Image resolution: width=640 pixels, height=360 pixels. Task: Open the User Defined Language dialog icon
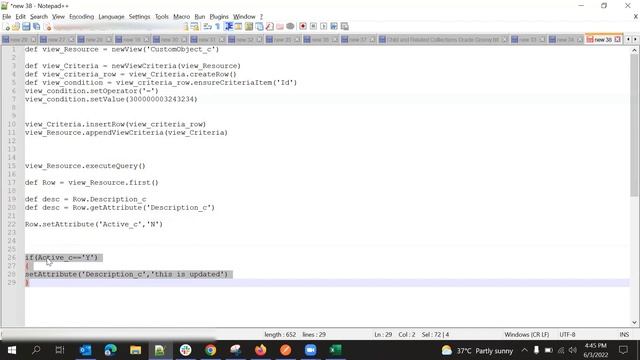click(x=238, y=27)
